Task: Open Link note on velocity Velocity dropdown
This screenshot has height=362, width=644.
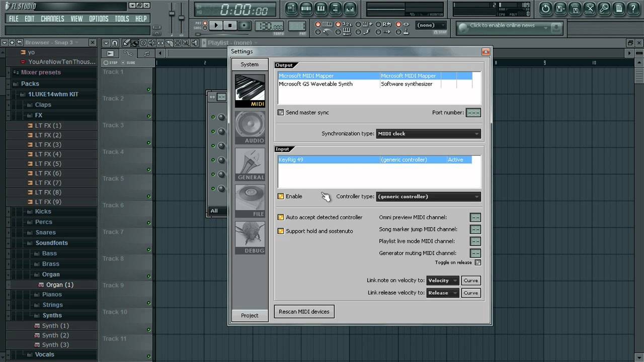Action: pyautogui.click(x=443, y=281)
